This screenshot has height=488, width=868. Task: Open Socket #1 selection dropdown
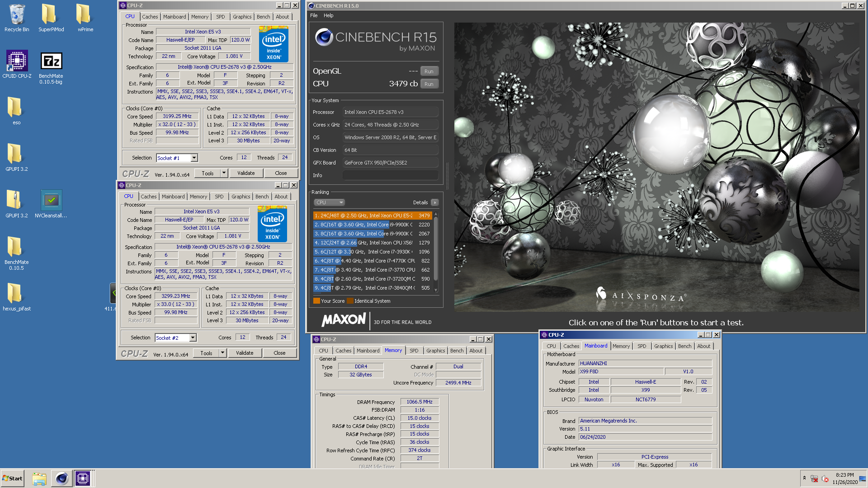194,158
